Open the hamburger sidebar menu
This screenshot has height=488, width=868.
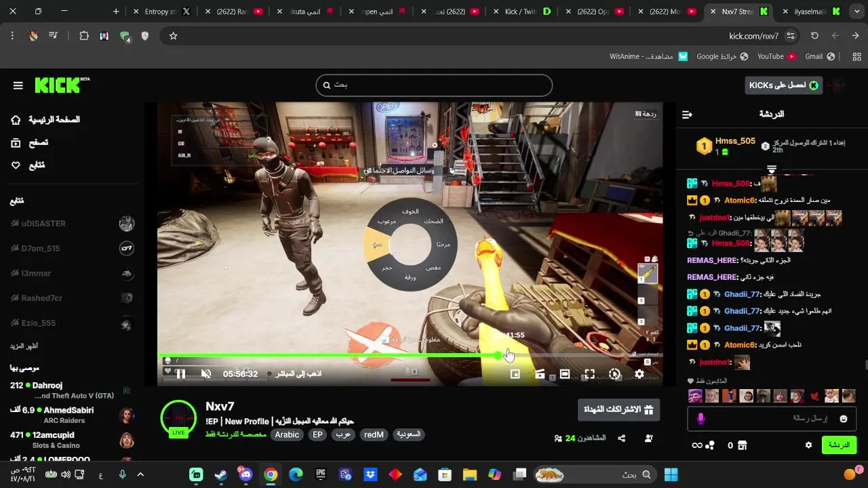(x=18, y=85)
